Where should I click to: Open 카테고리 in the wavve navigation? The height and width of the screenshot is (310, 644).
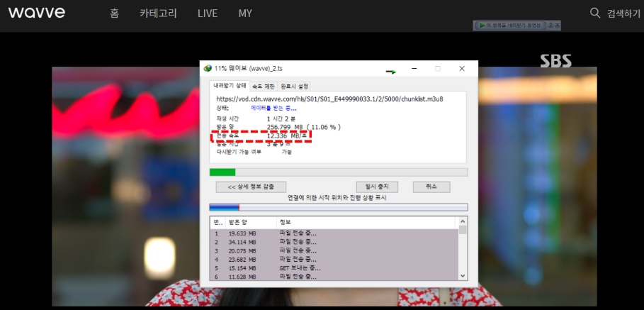(x=158, y=13)
